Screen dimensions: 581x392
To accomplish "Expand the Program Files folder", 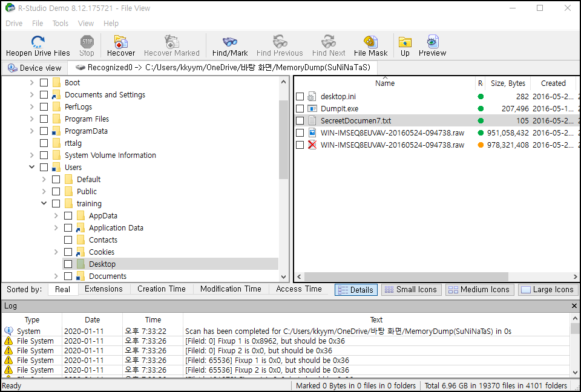I will (32, 119).
